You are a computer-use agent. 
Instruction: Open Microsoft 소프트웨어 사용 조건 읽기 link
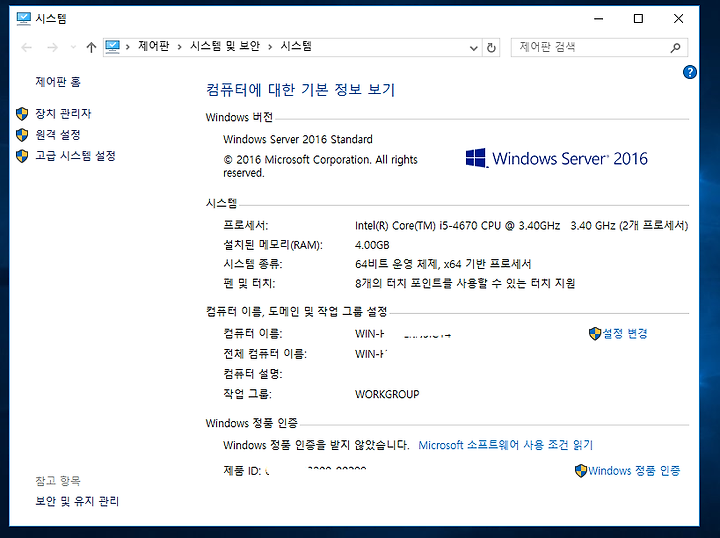506,445
